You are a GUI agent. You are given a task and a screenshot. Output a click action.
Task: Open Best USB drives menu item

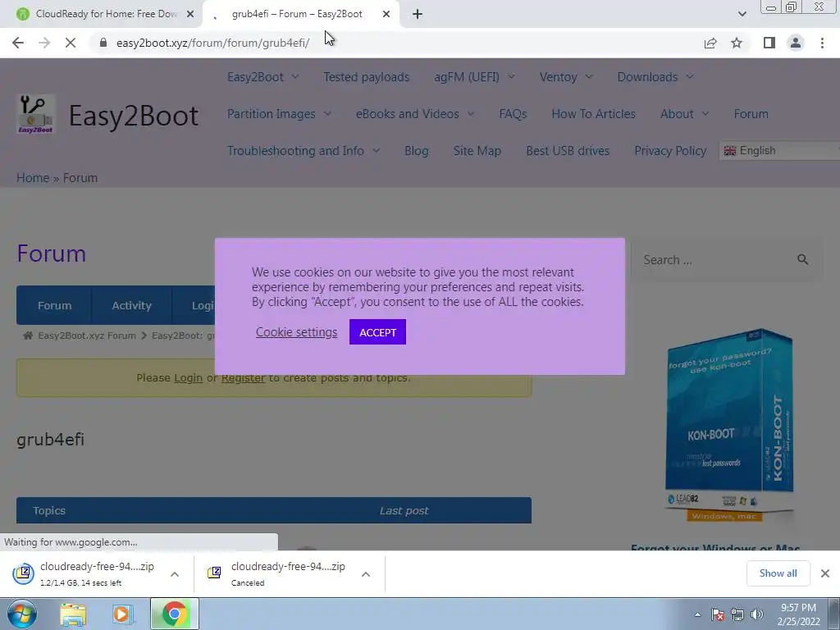[568, 151]
